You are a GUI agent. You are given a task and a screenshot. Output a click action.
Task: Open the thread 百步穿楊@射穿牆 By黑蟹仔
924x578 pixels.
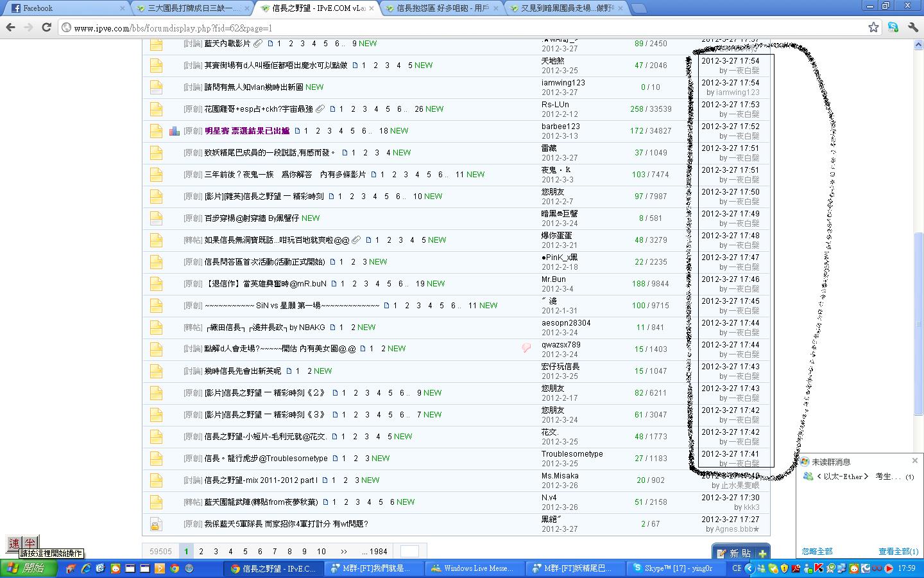point(252,218)
